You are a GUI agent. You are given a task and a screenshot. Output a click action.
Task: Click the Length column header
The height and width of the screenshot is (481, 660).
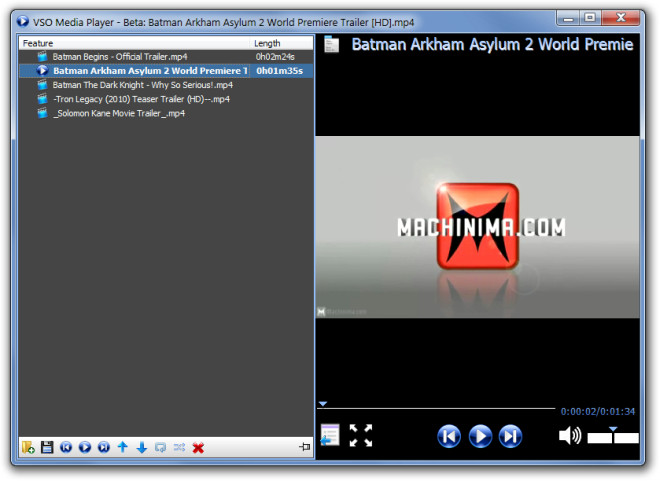[x=281, y=43]
